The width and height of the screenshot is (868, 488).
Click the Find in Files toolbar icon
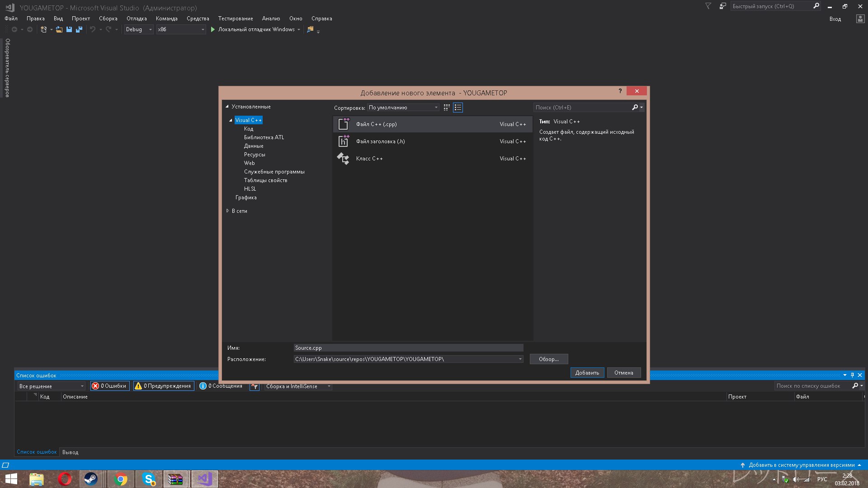pos(310,29)
